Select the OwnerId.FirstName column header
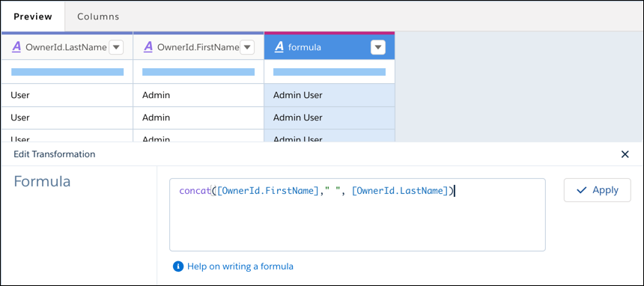The width and height of the screenshot is (644, 286). click(198, 47)
